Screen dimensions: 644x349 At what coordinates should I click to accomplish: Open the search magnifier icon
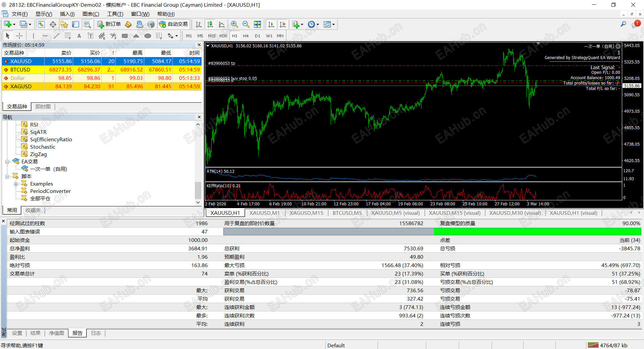click(x=623, y=24)
